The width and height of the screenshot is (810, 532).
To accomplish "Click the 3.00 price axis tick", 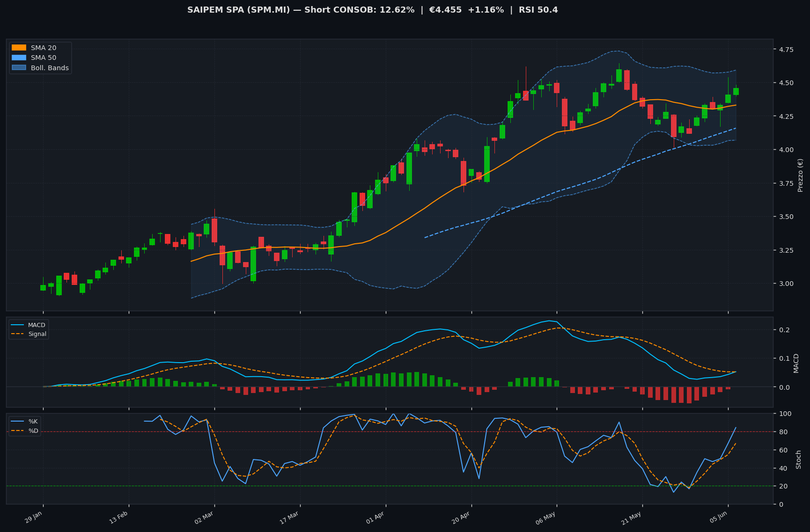I will [x=785, y=284].
